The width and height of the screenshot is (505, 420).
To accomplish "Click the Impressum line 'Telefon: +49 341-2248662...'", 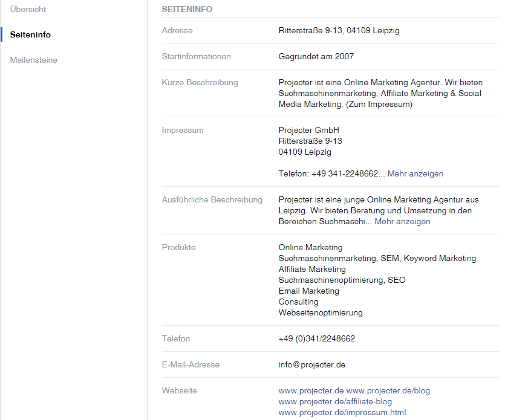I will pyautogui.click(x=332, y=174).
